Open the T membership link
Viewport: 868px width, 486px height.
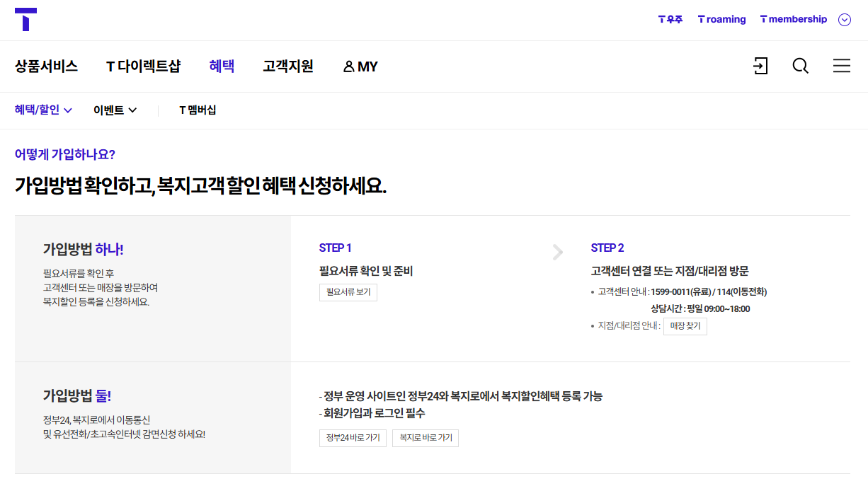(794, 20)
